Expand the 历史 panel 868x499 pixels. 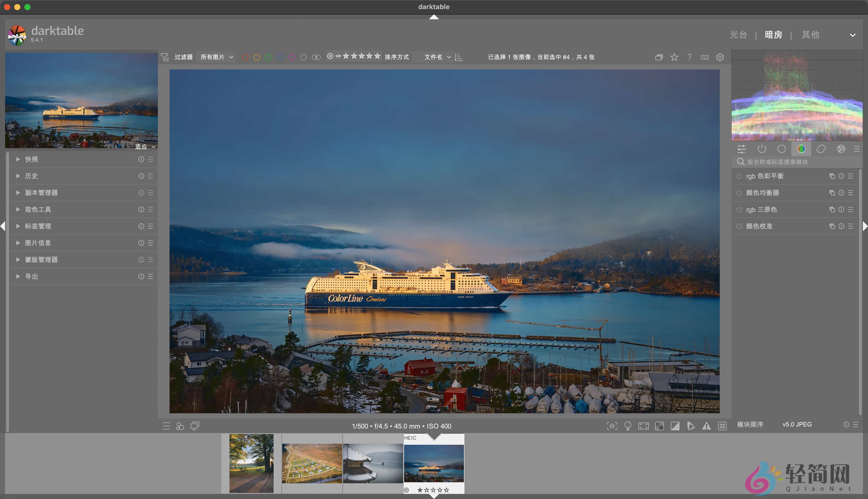(x=31, y=176)
